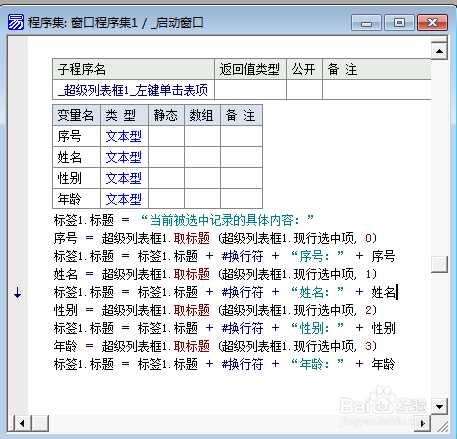The height and width of the screenshot is (439, 457).
Task: Click 取标题 in the 姓名 assignment line
Action: [192, 274]
